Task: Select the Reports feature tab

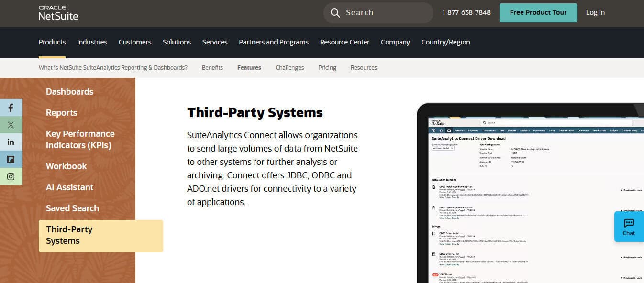Action: pyautogui.click(x=61, y=112)
